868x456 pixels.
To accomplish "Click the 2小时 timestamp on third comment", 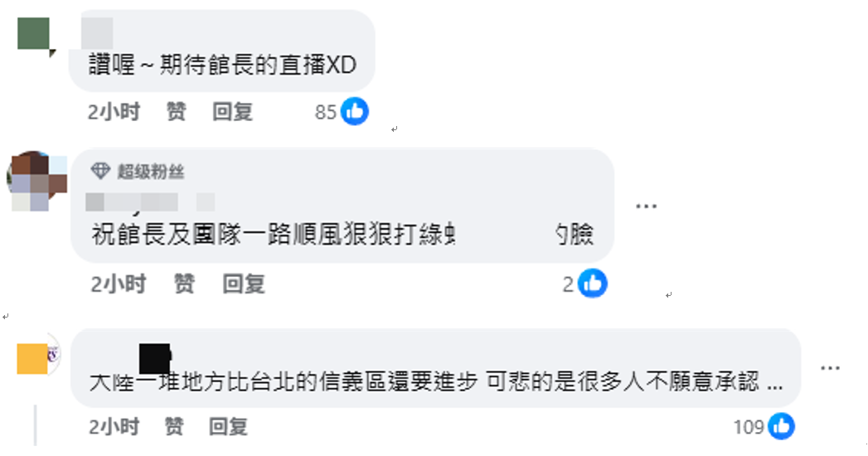I will tap(114, 427).
